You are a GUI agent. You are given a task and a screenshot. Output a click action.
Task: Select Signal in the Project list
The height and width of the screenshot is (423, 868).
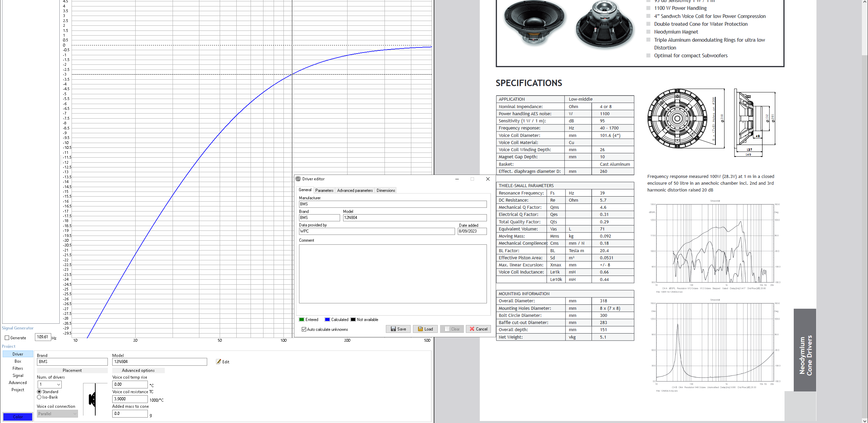[18, 376]
